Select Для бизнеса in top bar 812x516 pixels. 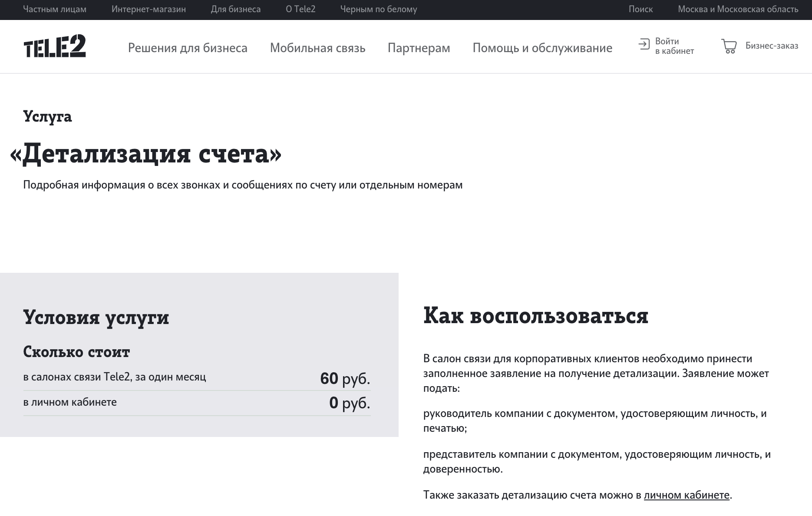236,9
